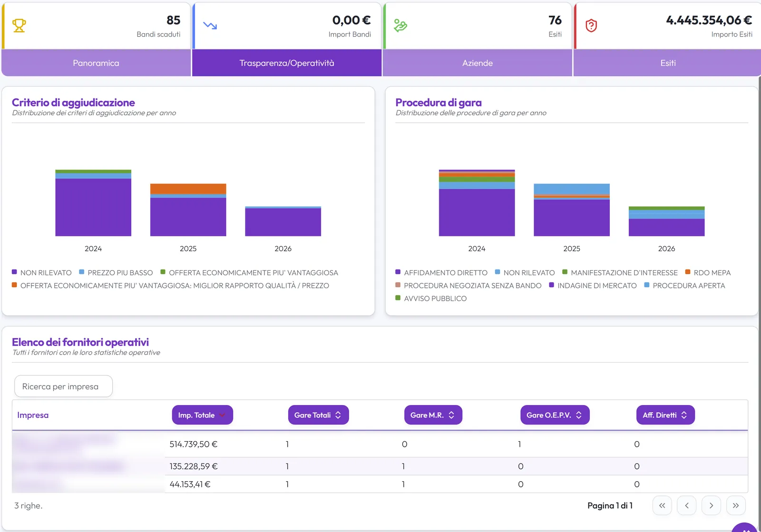This screenshot has height=532, width=761.
Task: Toggle PROCEDURA NEGOZIATA SENZA BANDO legend entry
Action: click(468, 285)
